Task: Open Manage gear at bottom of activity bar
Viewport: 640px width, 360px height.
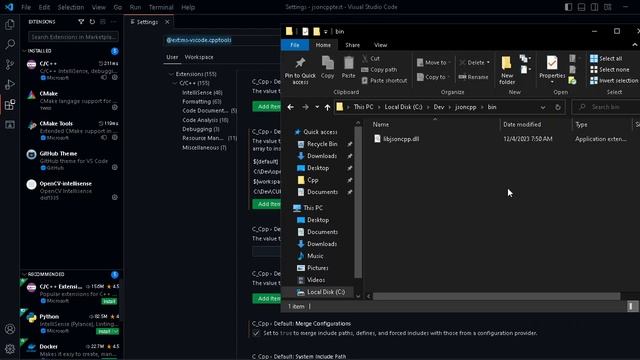Action: coord(10,349)
